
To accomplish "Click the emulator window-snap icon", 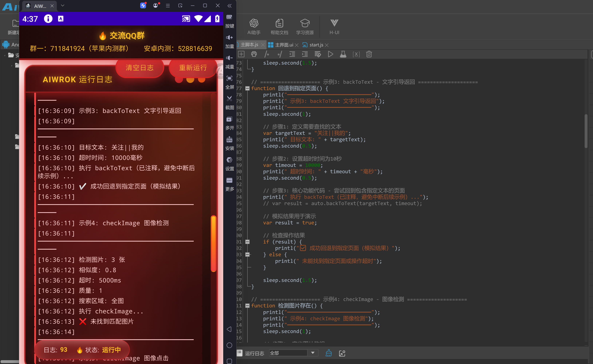I will point(180,5).
